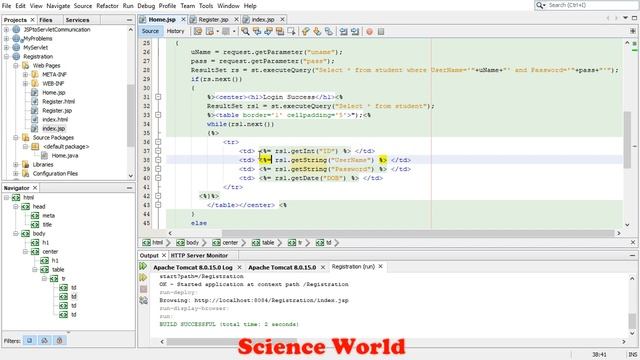Select index.html in the project tree
640x360 pixels.
pyautogui.click(x=55, y=120)
